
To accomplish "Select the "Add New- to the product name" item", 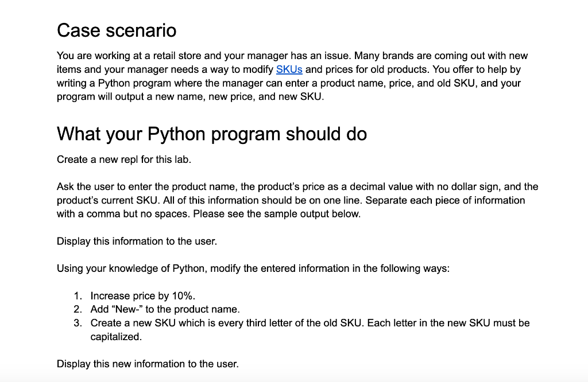I will point(165,310).
